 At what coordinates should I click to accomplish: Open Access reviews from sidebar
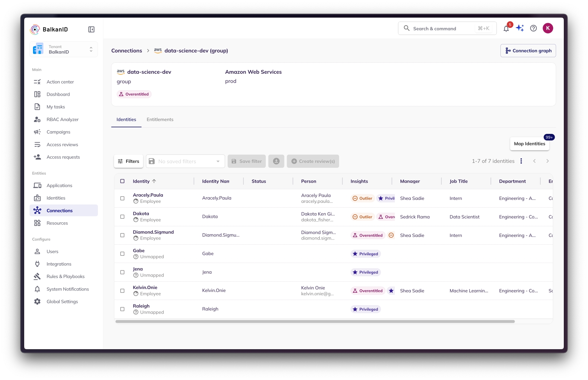62,145
